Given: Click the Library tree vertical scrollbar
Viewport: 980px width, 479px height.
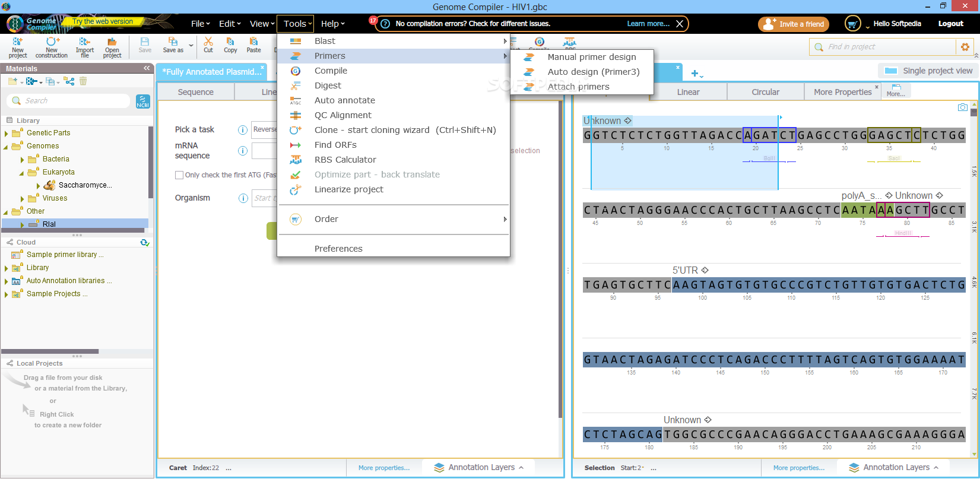Looking at the screenshot, I should (151, 162).
